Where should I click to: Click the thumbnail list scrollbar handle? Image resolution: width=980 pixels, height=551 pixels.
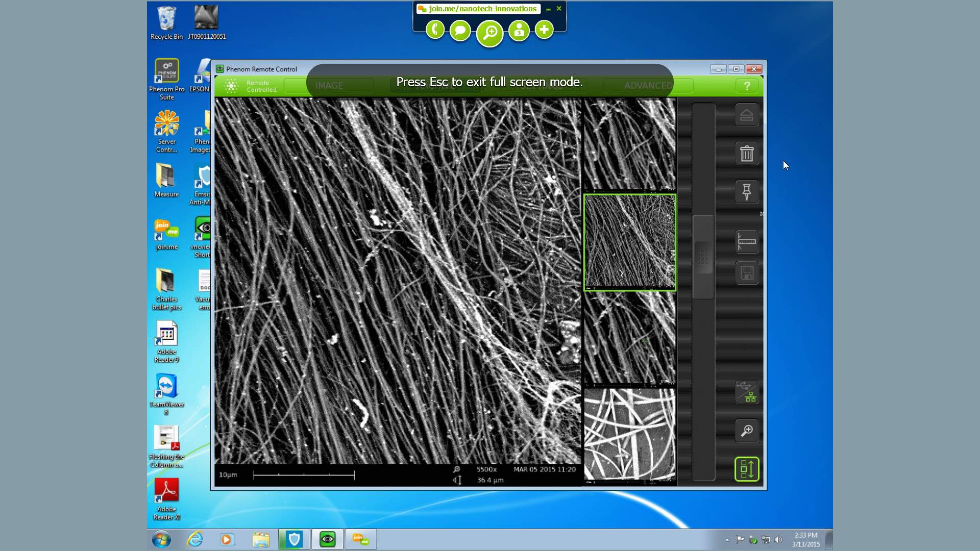pyautogui.click(x=703, y=257)
